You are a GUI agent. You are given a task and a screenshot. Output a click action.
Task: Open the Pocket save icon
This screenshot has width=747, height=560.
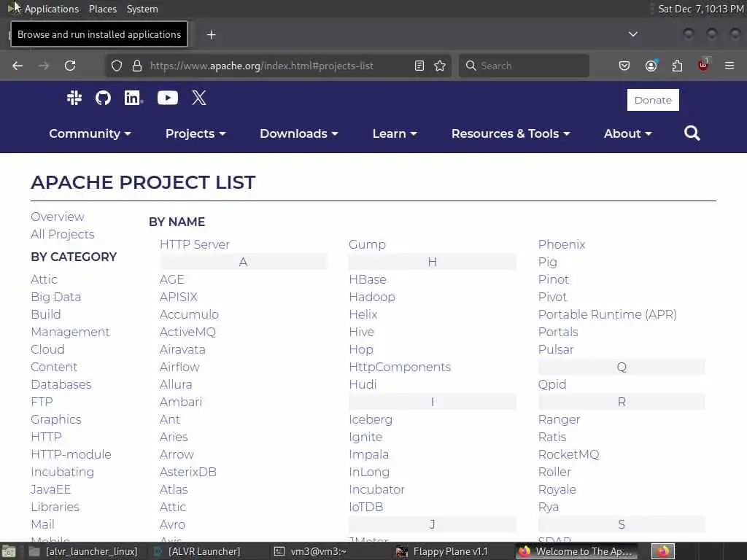point(624,66)
